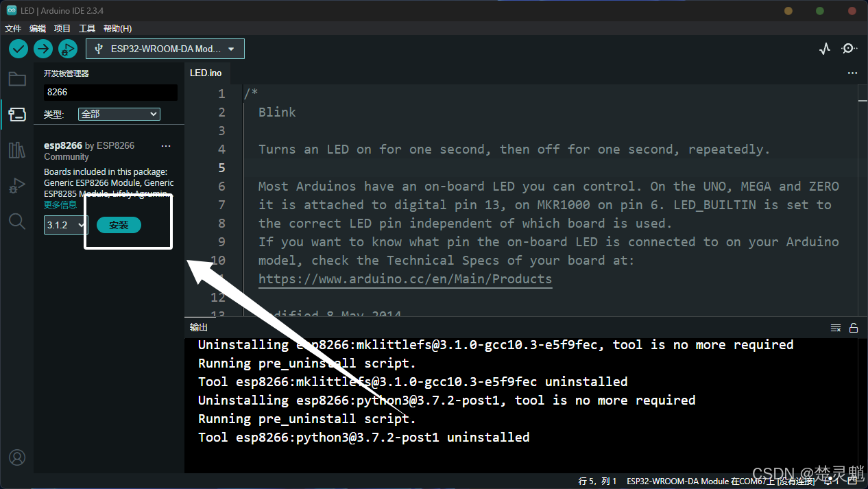
Task: Start debugging with the toolbar debug button
Action: [68, 49]
